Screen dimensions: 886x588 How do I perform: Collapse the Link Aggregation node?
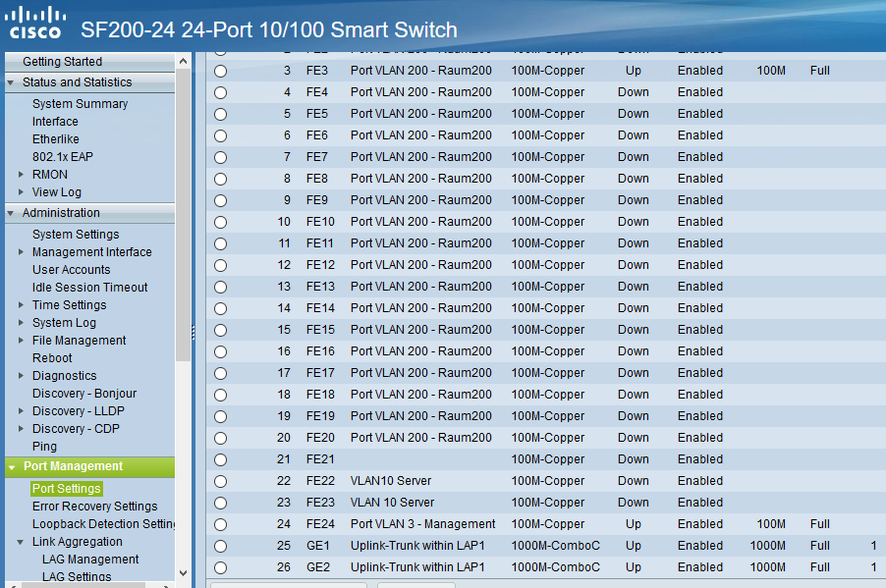click(21, 542)
